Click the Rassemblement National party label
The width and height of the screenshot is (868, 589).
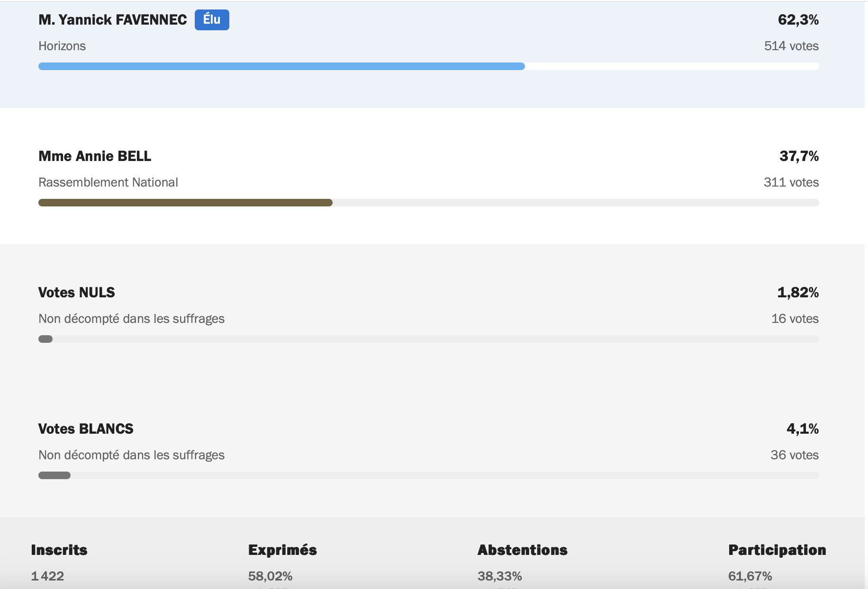(x=108, y=182)
